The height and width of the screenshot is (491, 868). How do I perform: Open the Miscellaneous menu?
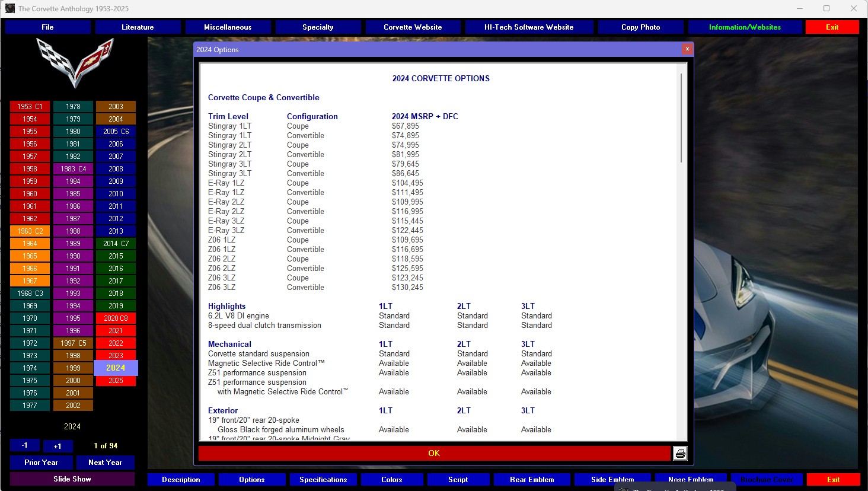(x=228, y=27)
